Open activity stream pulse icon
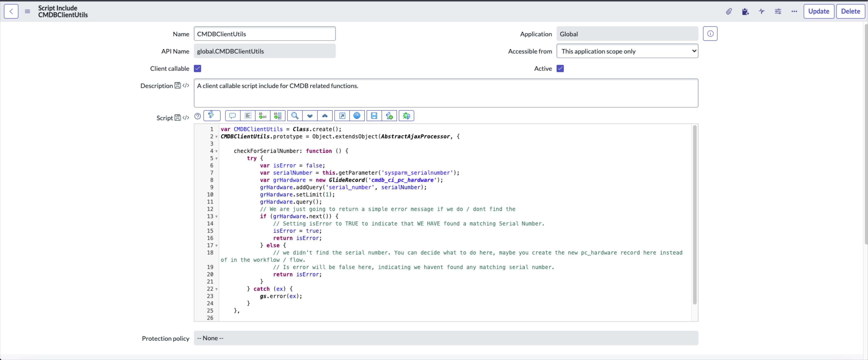The height and width of the screenshot is (360, 868). [761, 12]
